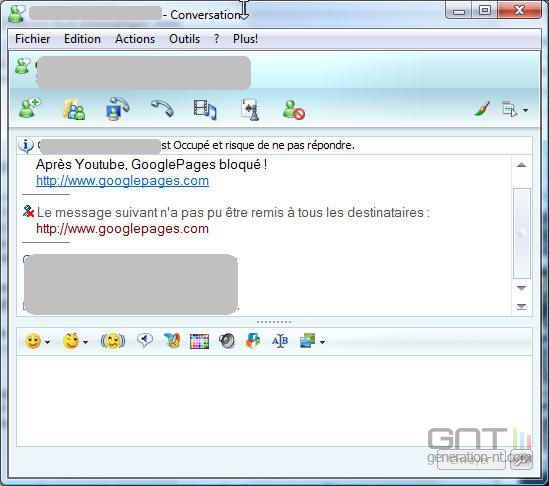Block this contact with the block icon
This screenshot has height=486, width=549.
click(293, 110)
